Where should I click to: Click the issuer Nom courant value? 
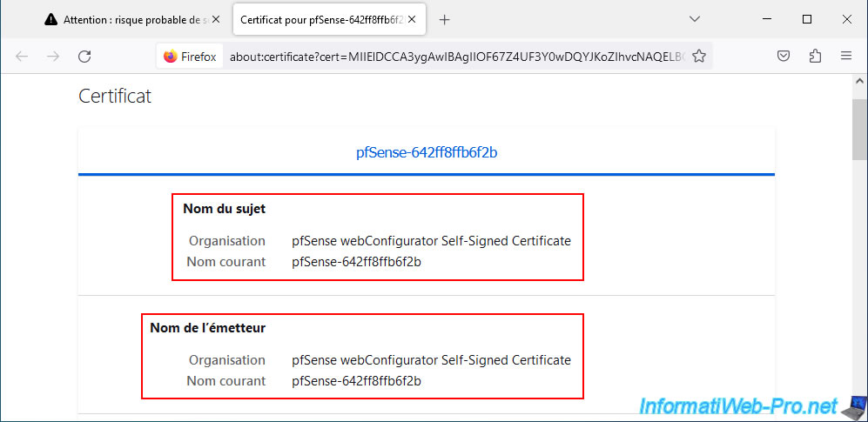pyautogui.click(x=356, y=381)
